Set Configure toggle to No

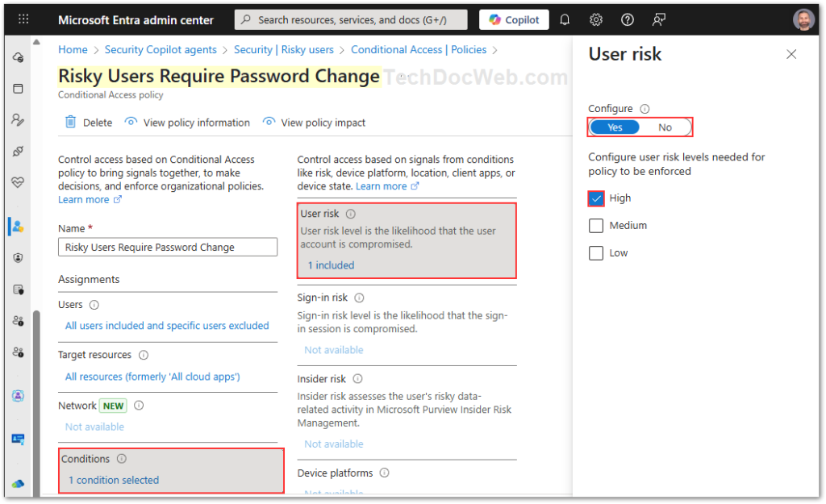(665, 127)
